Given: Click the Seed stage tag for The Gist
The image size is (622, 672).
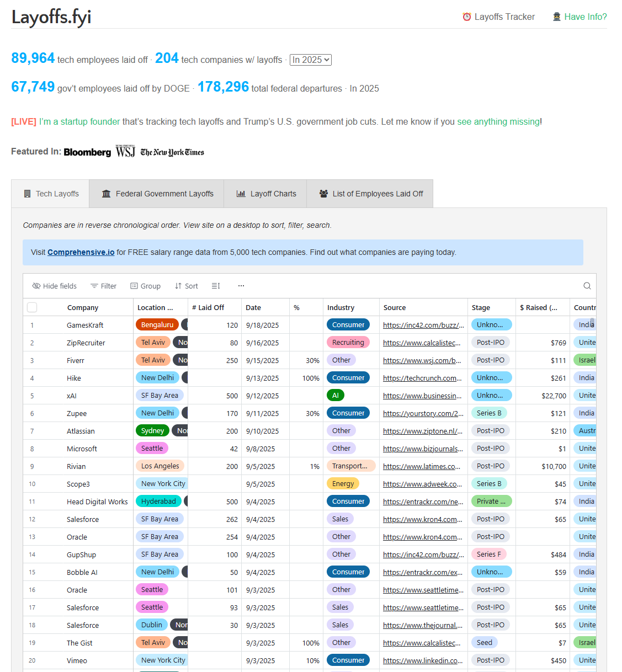Looking at the screenshot, I should [485, 643].
